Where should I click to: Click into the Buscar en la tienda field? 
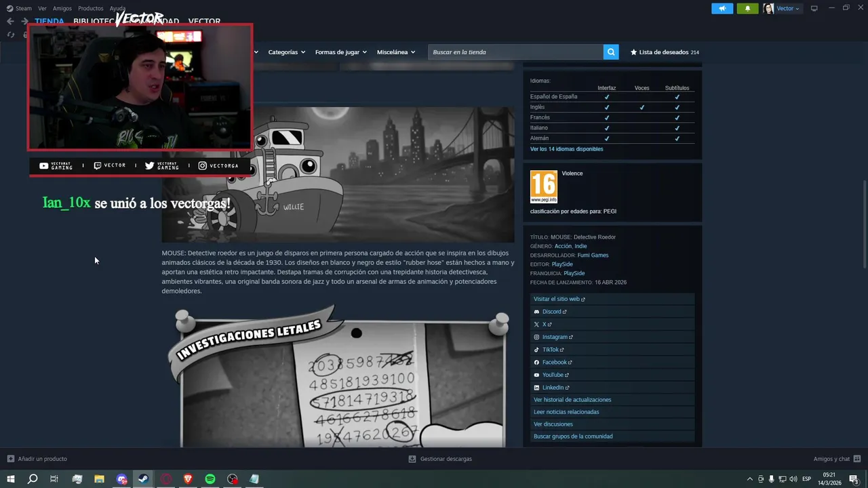[x=515, y=52]
